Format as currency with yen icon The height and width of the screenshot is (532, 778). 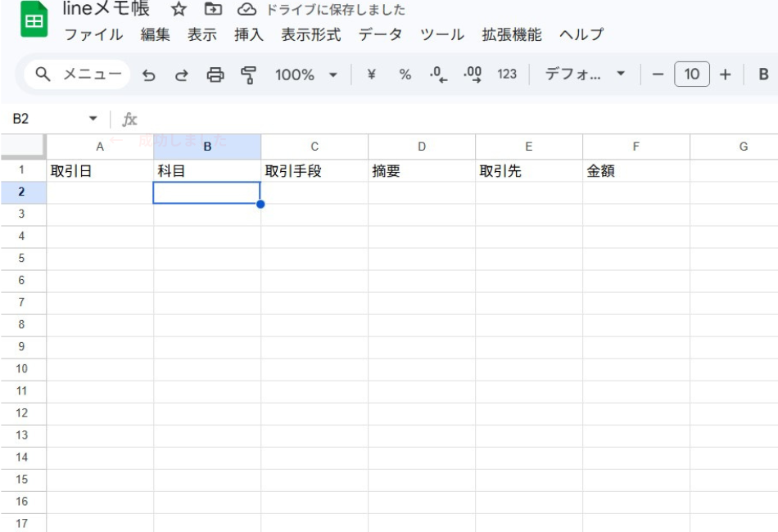[x=371, y=74]
